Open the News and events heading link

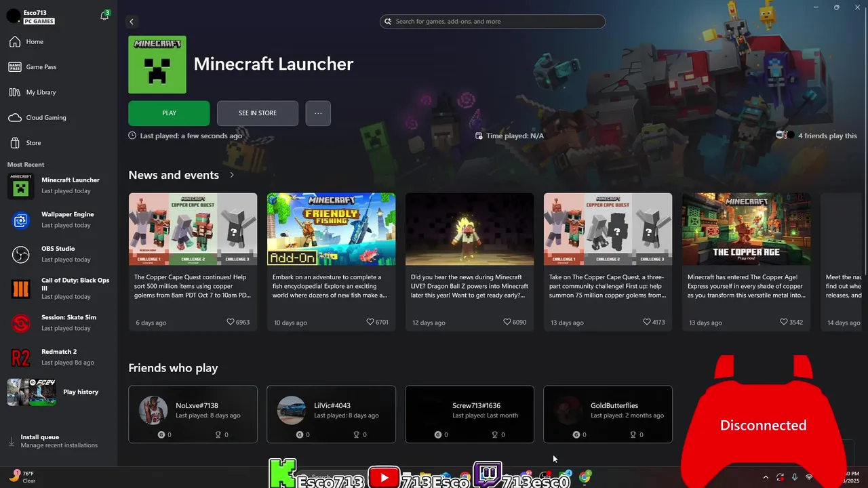[174, 175]
